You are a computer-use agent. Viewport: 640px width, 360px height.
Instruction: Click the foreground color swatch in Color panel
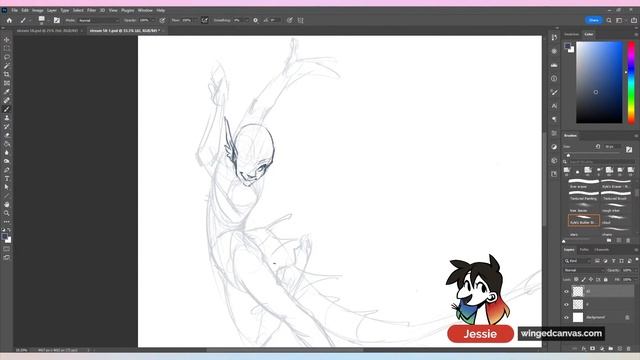click(567, 46)
